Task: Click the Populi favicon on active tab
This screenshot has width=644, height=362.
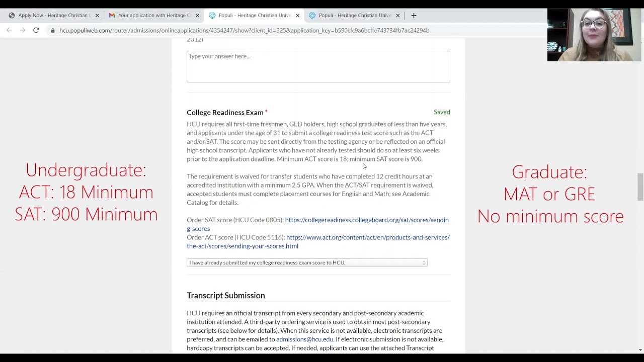Action: click(x=212, y=16)
